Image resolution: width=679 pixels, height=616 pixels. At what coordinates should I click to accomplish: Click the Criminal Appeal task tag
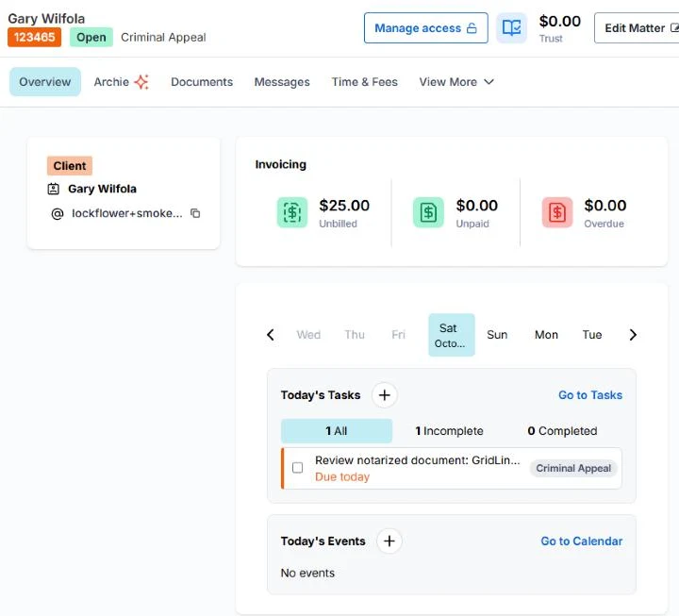(573, 468)
